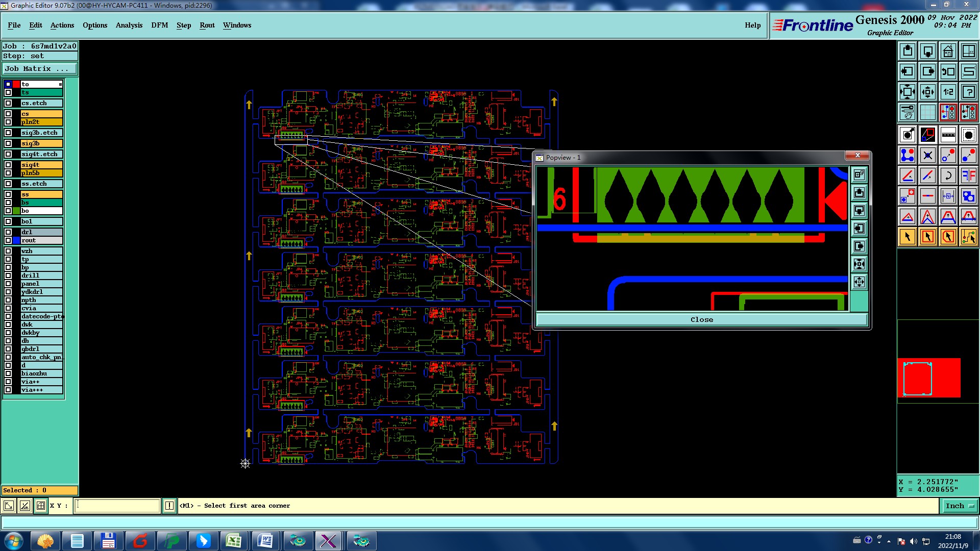Screen dimensions: 980x551
Task: Click the red overview thumbnail
Action: point(928,378)
